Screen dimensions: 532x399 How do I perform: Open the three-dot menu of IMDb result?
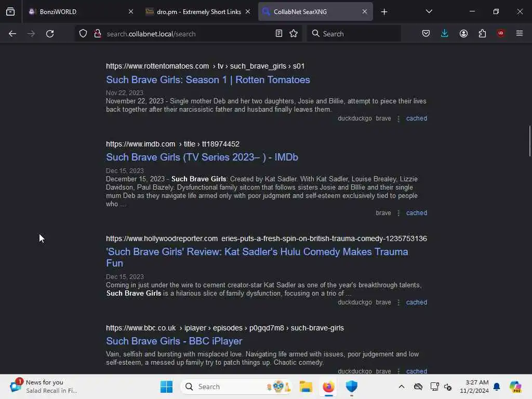398,213
